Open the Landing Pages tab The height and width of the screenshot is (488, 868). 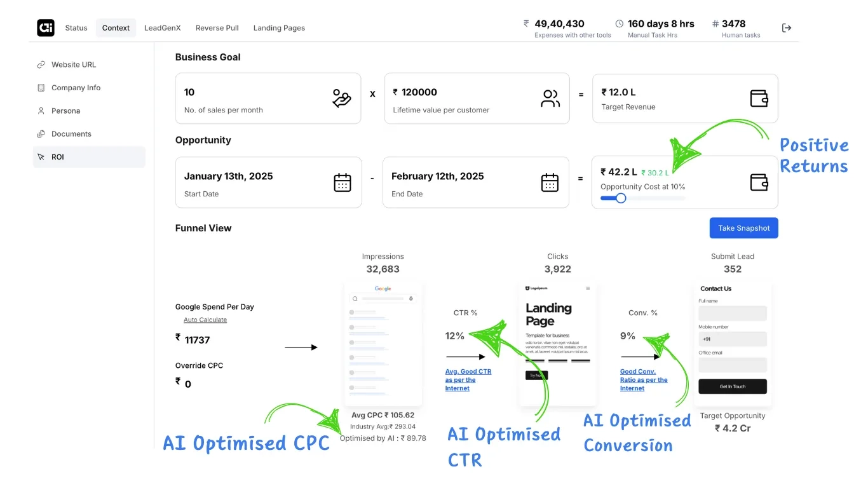279,28
